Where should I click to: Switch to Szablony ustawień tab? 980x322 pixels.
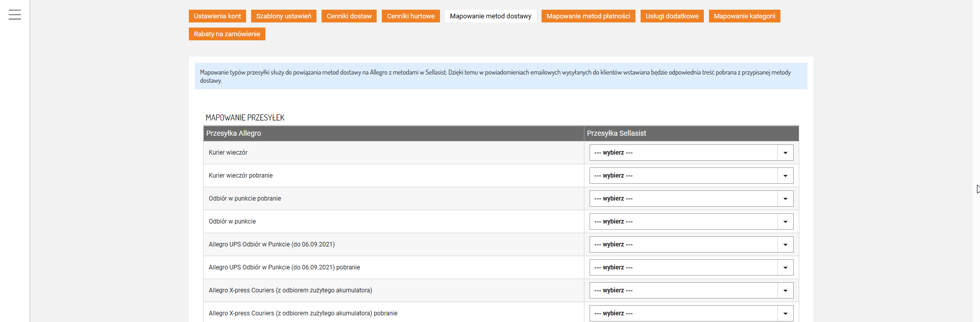[x=284, y=16]
